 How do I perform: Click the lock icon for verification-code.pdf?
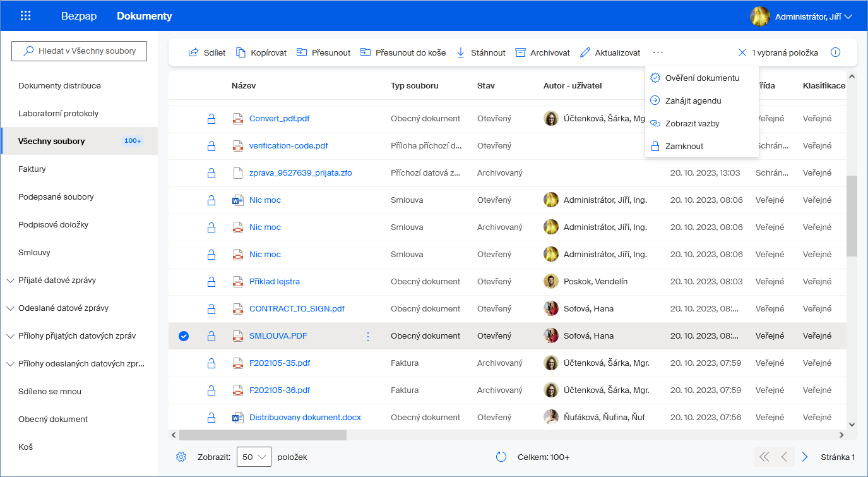click(211, 145)
